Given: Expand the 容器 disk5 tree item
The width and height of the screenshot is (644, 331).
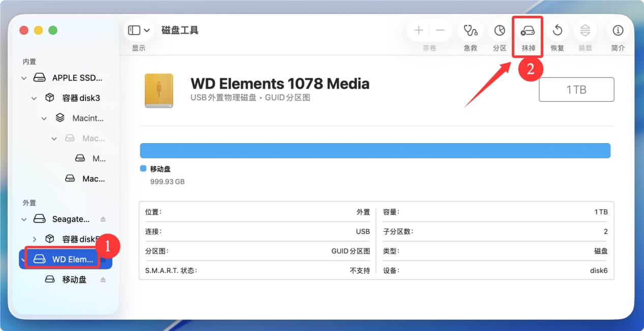Looking at the screenshot, I should pos(34,238).
